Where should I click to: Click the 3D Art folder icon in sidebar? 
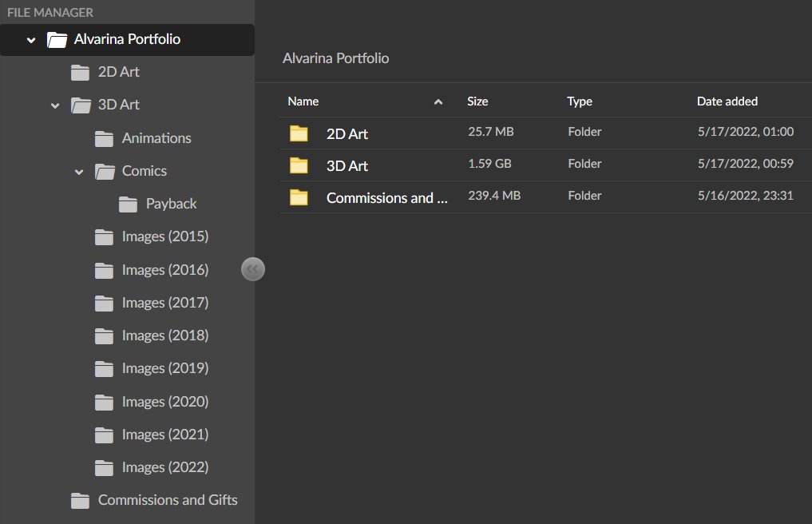pyautogui.click(x=81, y=105)
